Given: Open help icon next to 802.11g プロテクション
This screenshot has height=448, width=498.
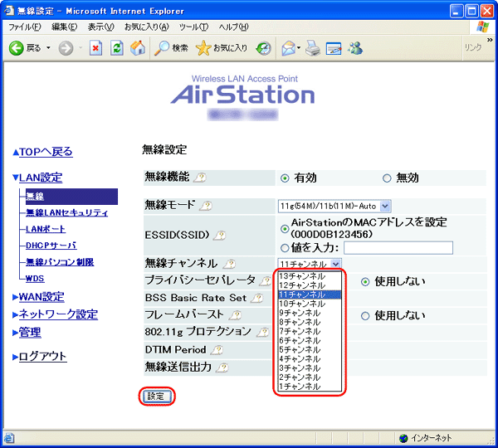Looking at the screenshot, I should [x=263, y=333].
